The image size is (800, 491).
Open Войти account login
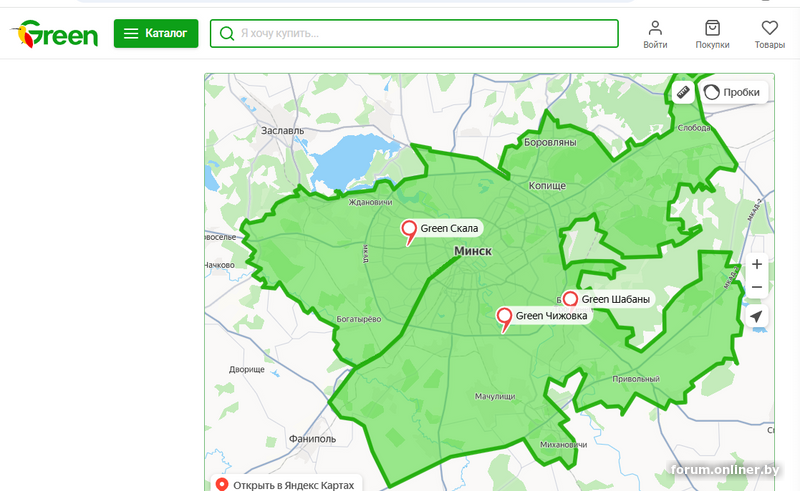point(655,35)
